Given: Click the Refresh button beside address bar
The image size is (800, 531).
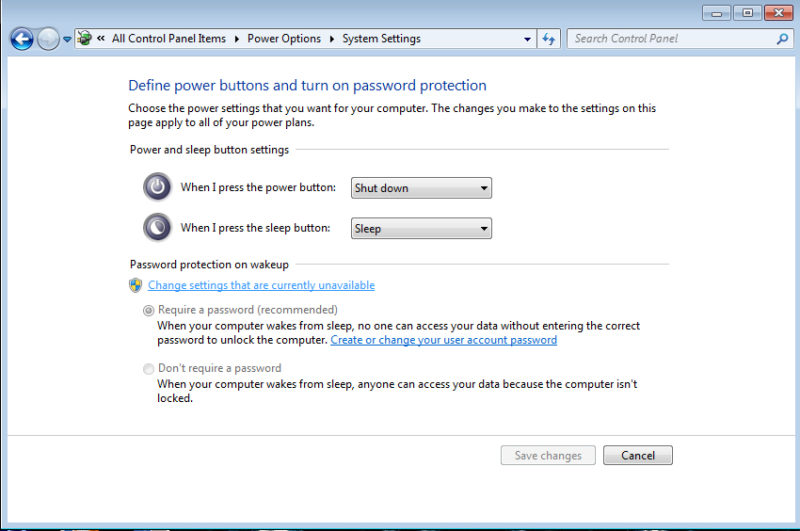Looking at the screenshot, I should (x=549, y=39).
